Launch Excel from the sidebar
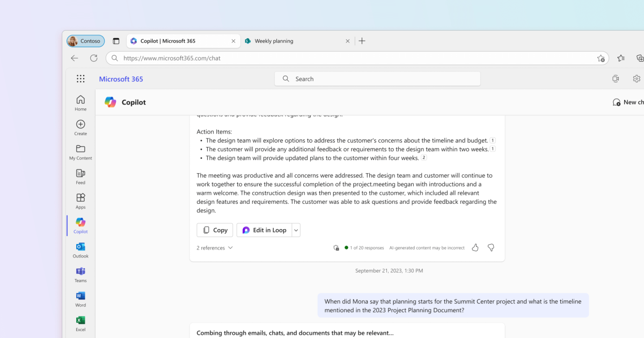 80,324
